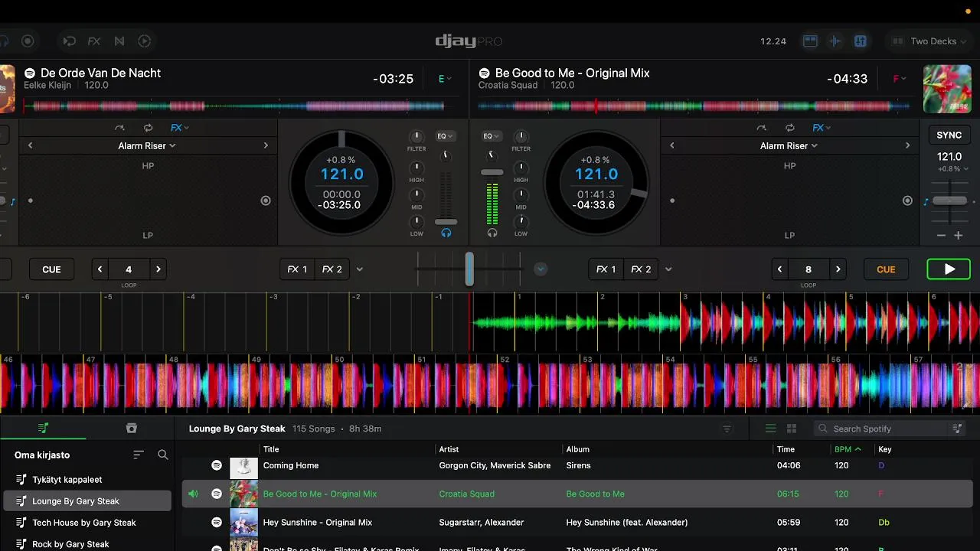Click the right deck LOW knob

click(521, 222)
